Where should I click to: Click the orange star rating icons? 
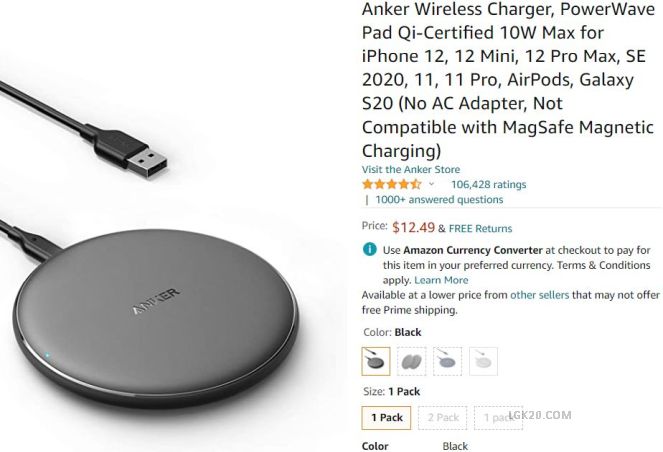(x=392, y=184)
